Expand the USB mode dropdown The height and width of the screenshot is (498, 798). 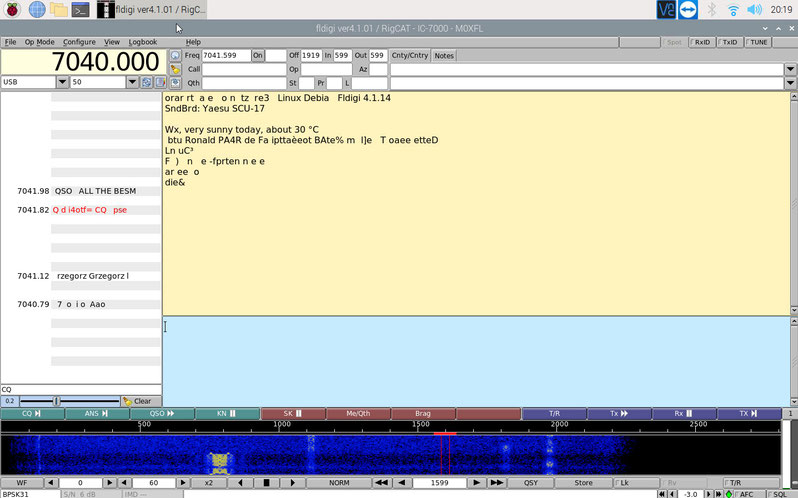(62, 82)
